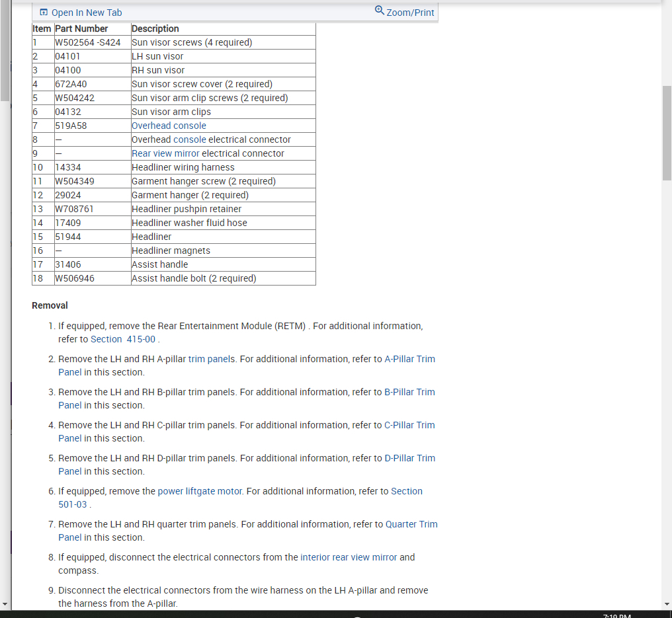This screenshot has height=618, width=672.
Task: Select part number 04132 cell
Action: pyautogui.click(x=93, y=112)
